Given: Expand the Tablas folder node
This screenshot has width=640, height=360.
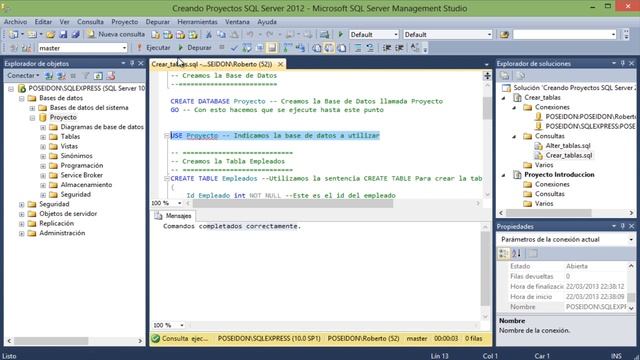Looking at the screenshot, I should click(x=43, y=137).
